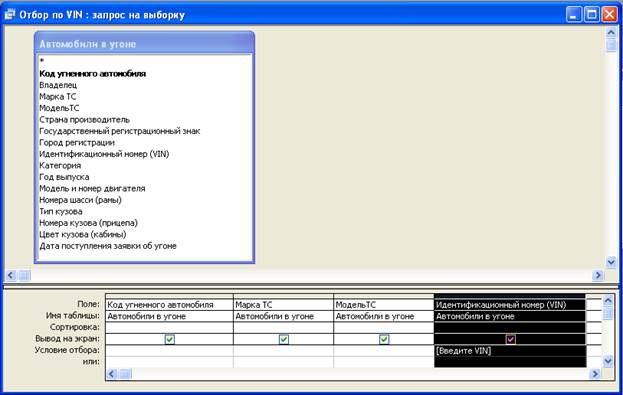Click the query window title bar icon

click(x=10, y=15)
